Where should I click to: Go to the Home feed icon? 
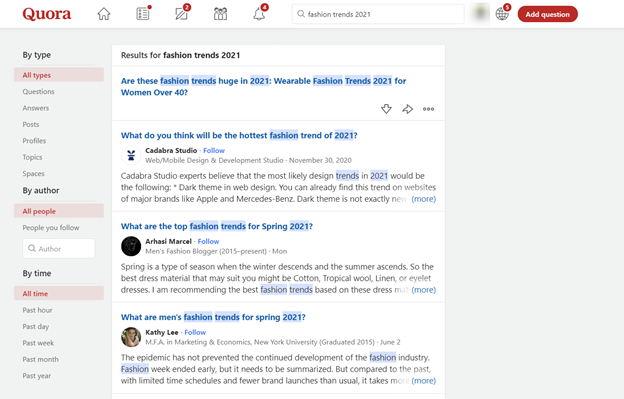104,14
